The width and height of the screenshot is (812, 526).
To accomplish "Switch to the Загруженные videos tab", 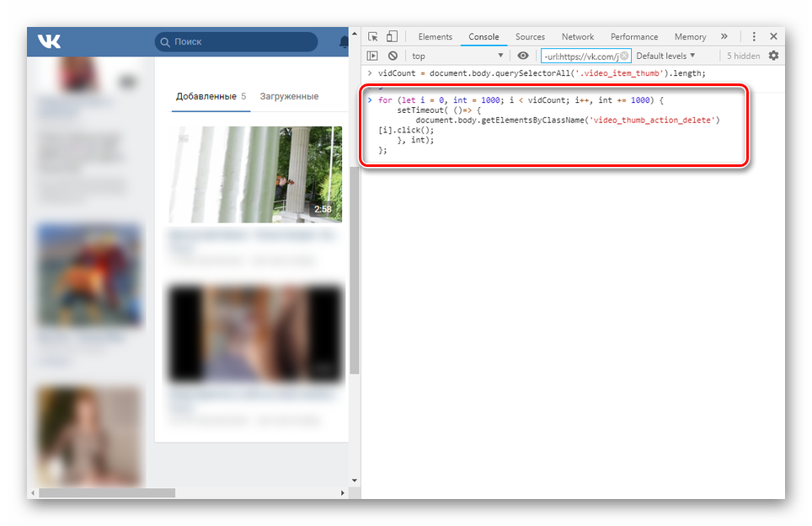I will click(289, 96).
